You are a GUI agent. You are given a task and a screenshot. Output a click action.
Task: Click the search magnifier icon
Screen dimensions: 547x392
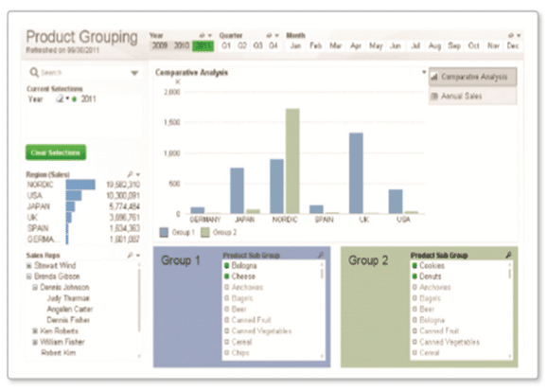pyautogui.click(x=34, y=72)
